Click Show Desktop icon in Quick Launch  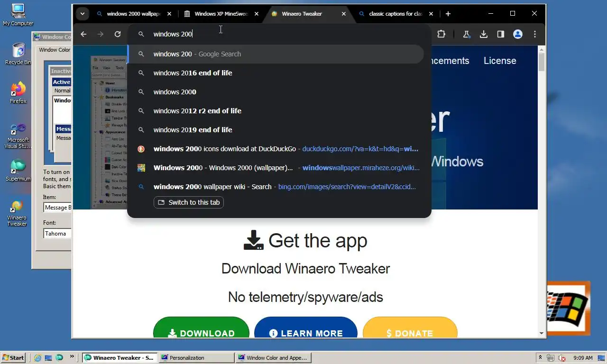tap(48, 358)
